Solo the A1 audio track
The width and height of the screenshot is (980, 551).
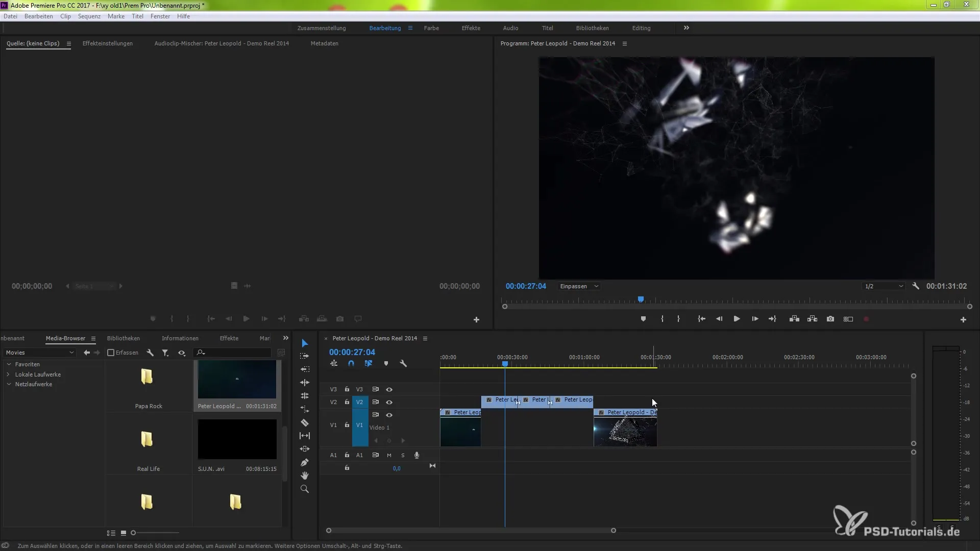coord(403,455)
